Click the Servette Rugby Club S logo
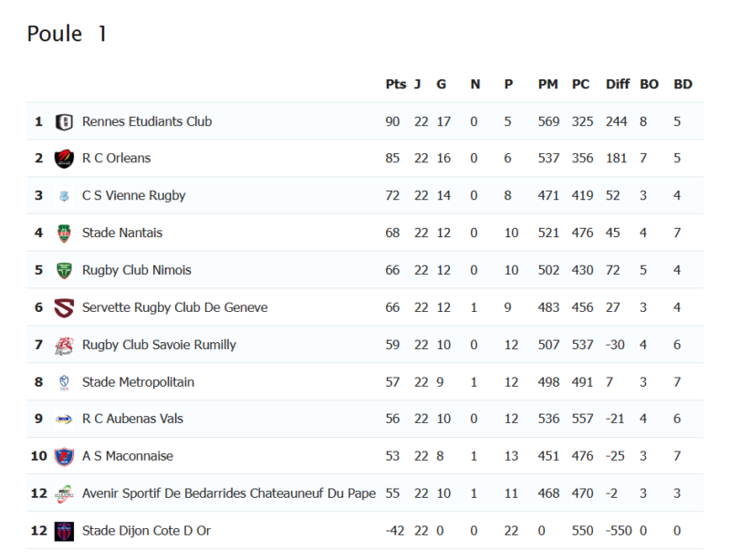730x560 pixels. click(x=64, y=307)
